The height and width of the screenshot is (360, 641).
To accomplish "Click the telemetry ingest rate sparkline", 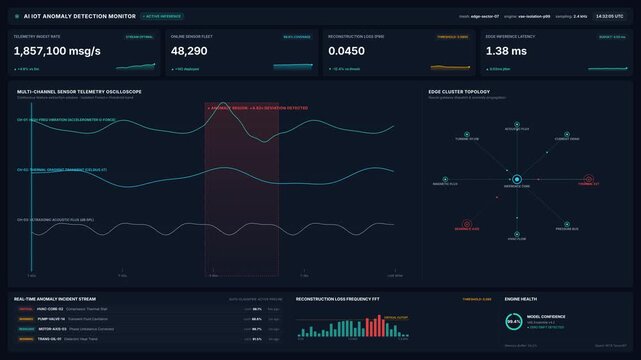I will click(x=135, y=67).
